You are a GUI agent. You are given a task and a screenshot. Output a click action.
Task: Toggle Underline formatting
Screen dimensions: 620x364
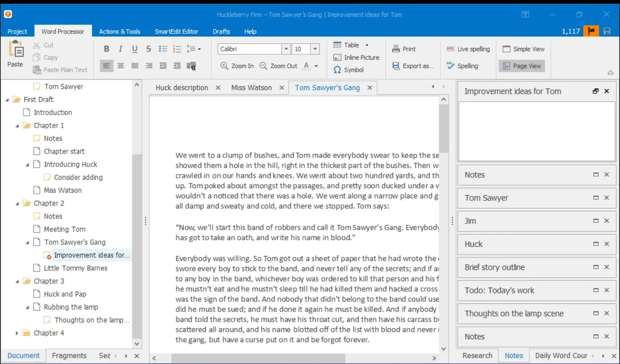135,49
